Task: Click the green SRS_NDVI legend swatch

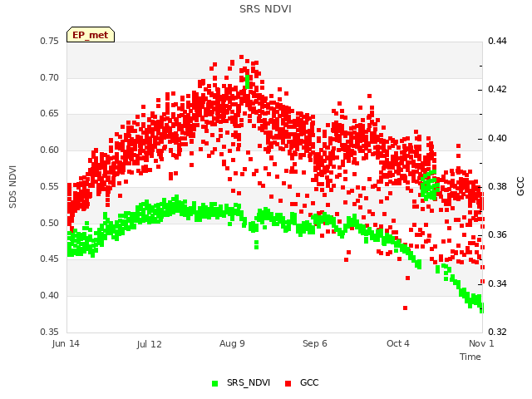Action: 214,383
